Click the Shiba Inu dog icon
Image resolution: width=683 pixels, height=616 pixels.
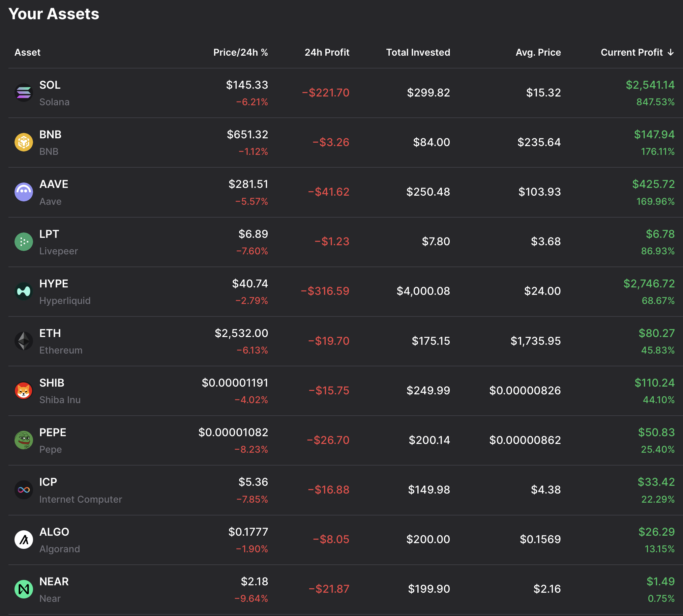24,391
